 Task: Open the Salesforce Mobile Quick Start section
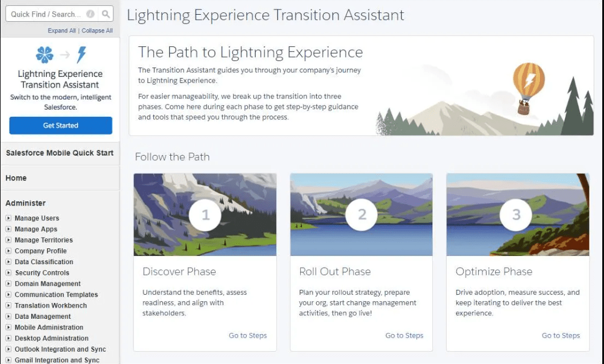[x=59, y=153]
